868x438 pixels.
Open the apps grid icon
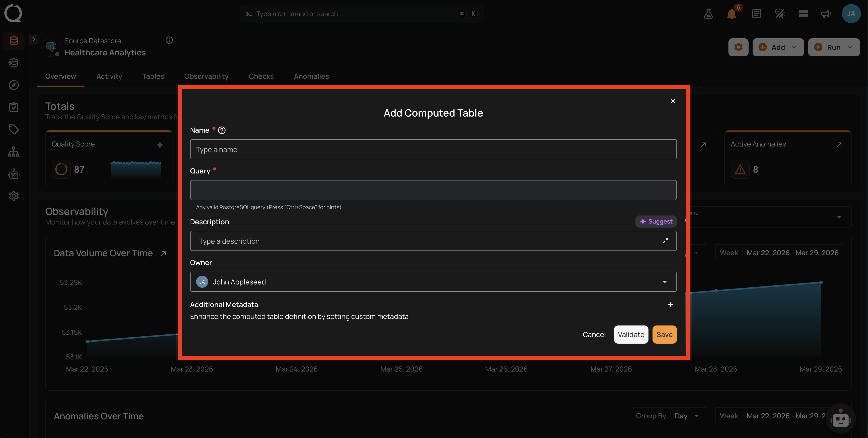coord(803,14)
